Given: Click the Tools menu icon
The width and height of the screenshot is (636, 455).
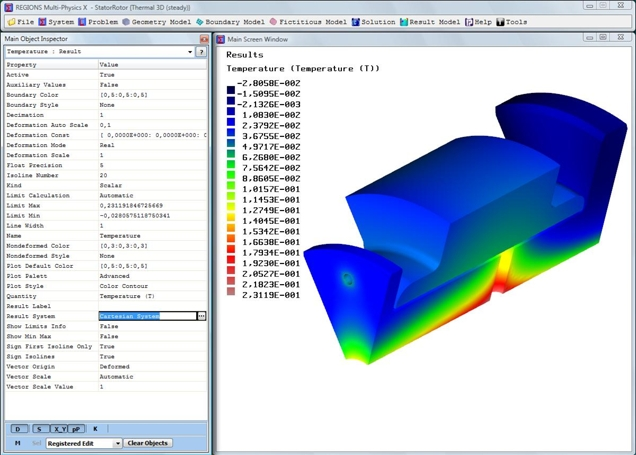Looking at the screenshot, I should pos(500,21).
